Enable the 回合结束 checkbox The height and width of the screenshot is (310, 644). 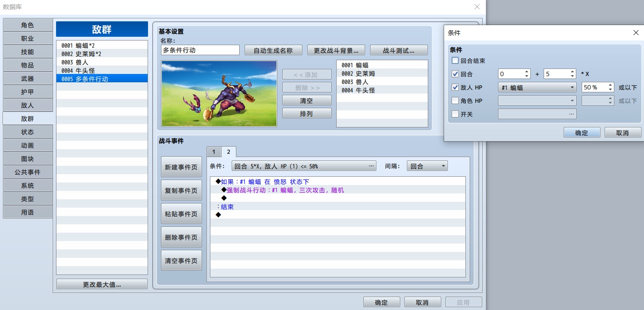[x=455, y=61]
